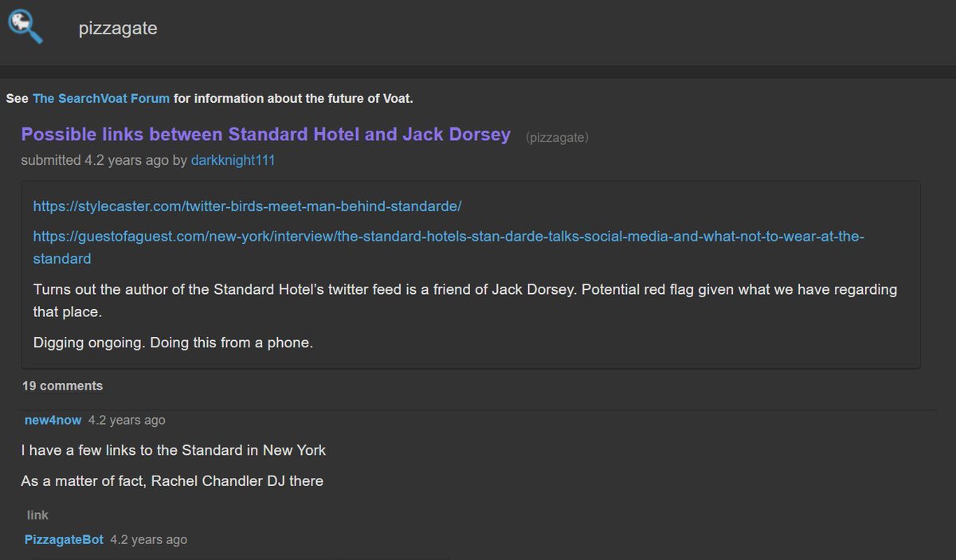Click the post text starting 'Turns out the author'

point(465,300)
